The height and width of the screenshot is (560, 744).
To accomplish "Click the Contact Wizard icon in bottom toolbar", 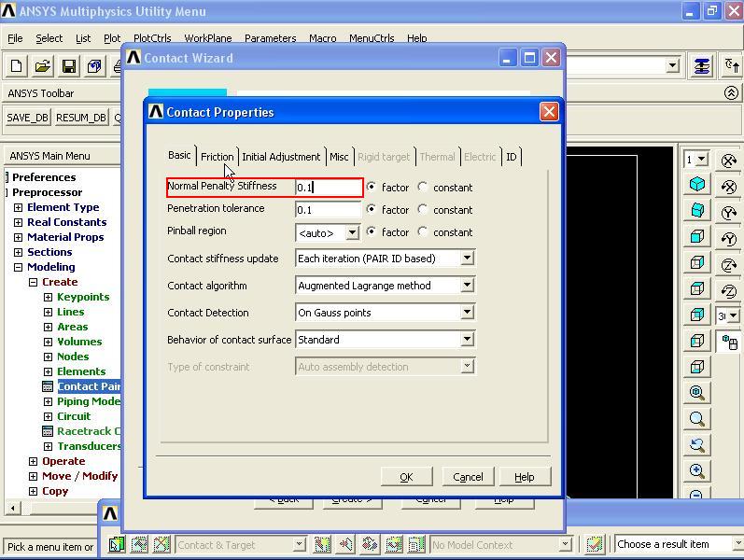I will pos(117,544).
